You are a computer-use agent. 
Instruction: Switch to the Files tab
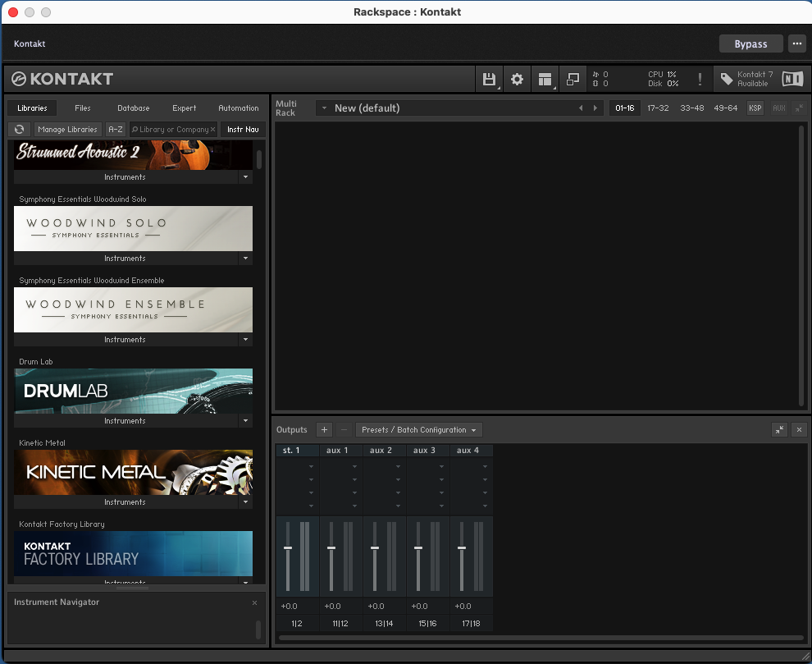(x=83, y=108)
